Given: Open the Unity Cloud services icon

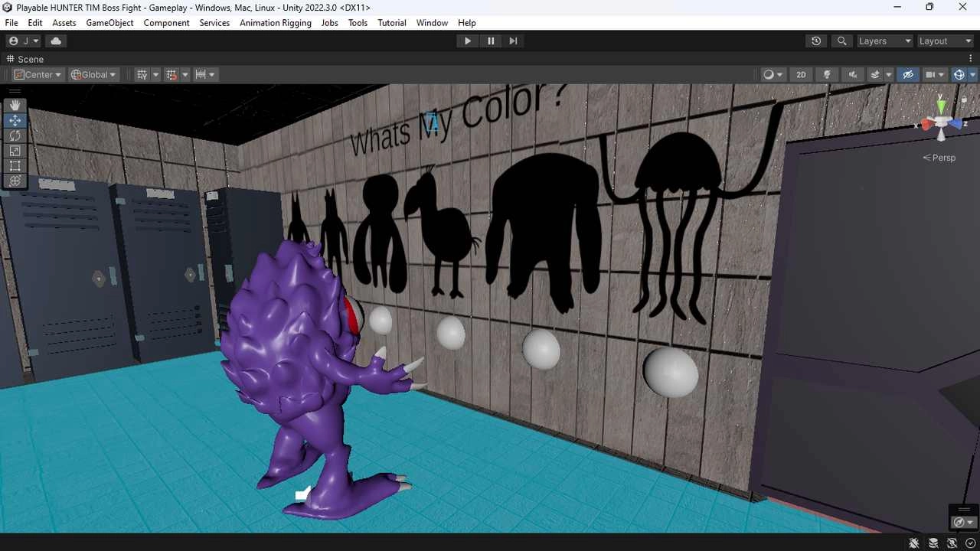Looking at the screenshot, I should [56, 41].
